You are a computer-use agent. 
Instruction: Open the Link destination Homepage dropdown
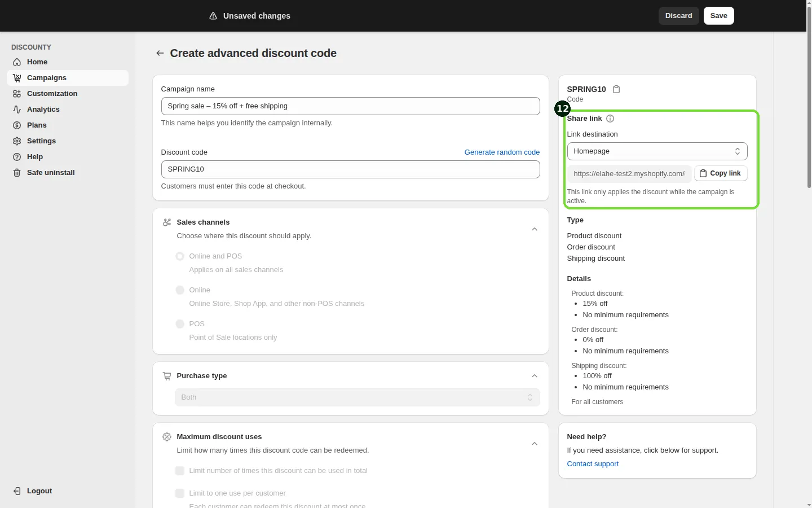657,151
